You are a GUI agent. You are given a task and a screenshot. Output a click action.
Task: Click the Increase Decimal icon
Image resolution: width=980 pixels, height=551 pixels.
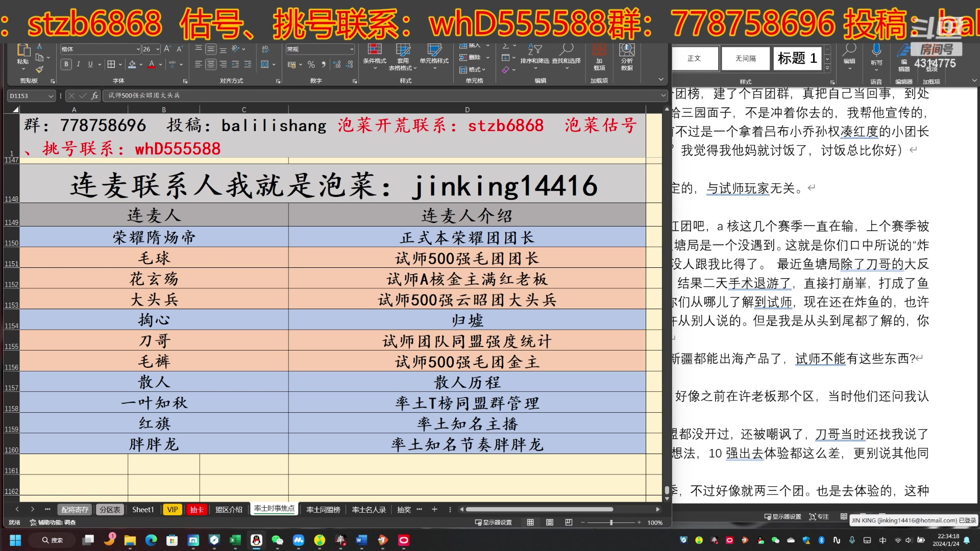(337, 65)
